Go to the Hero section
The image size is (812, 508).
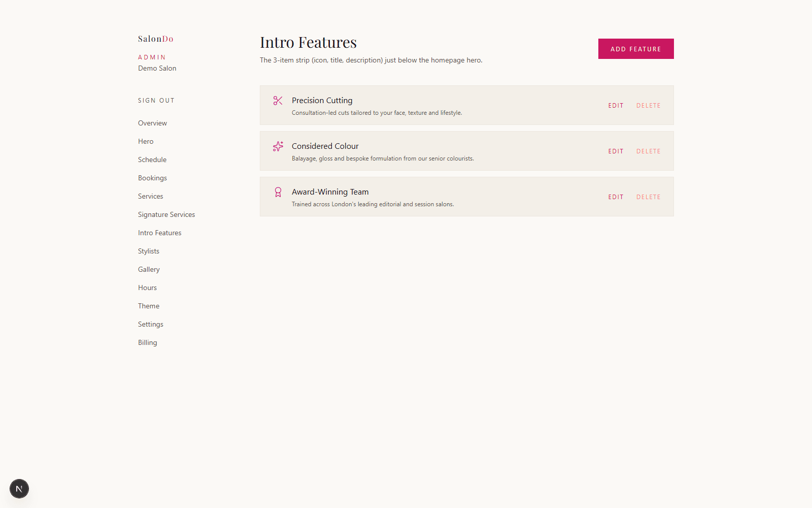coord(146,141)
